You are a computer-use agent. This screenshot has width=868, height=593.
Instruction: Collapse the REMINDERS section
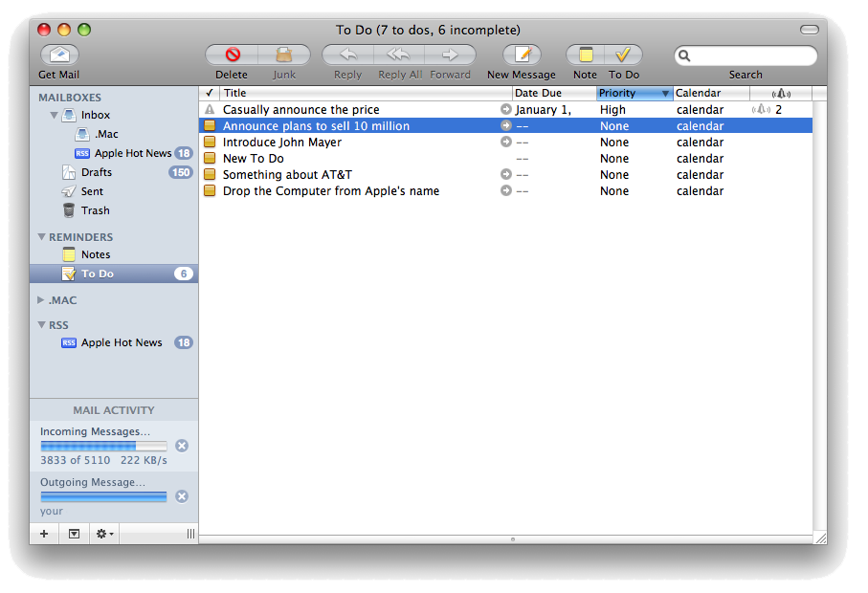[41, 237]
